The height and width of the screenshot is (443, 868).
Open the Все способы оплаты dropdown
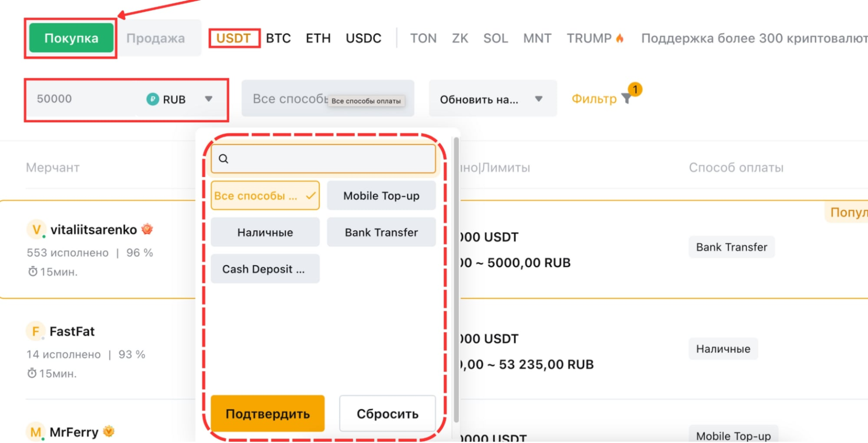[x=289, y=99]
